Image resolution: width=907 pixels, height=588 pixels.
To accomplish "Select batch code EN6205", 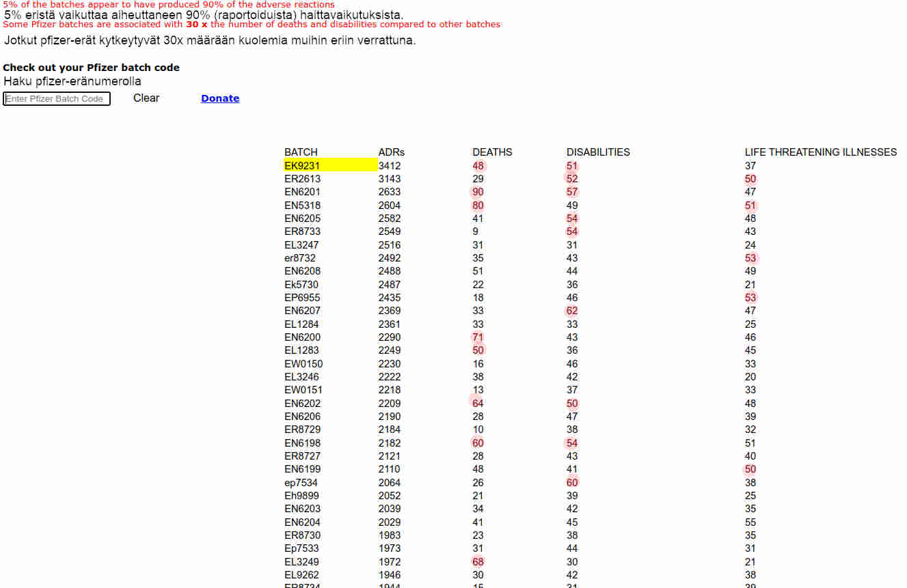I will tap(302, 219).
